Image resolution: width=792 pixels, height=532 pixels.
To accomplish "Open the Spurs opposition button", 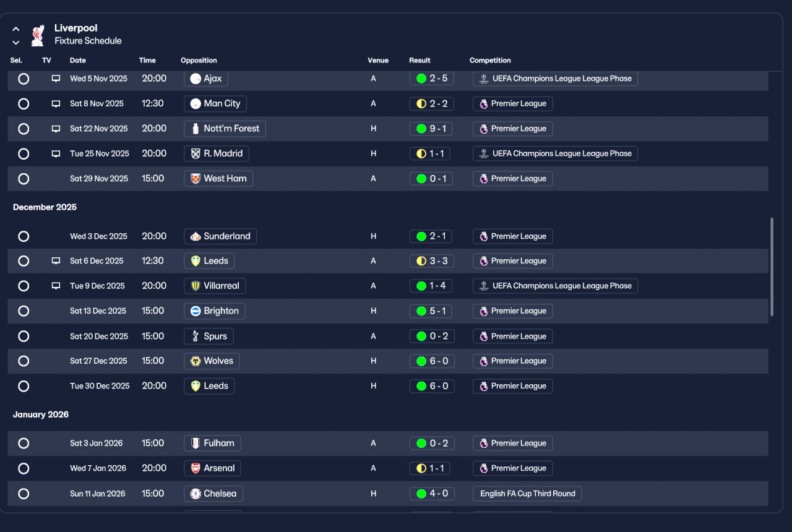I will pos(209,336).
